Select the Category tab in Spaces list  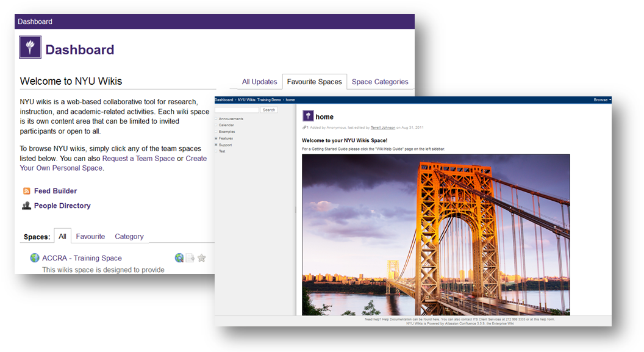coord(129,237)
